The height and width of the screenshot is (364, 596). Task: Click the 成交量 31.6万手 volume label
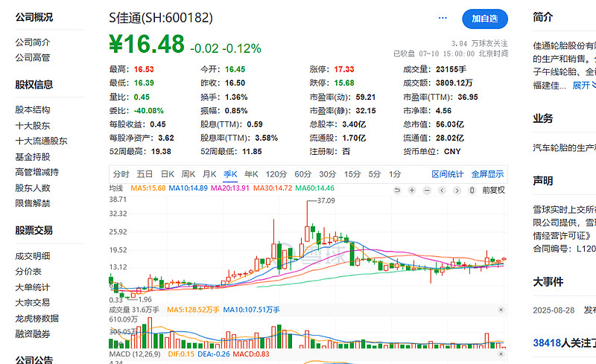(134, 310)
